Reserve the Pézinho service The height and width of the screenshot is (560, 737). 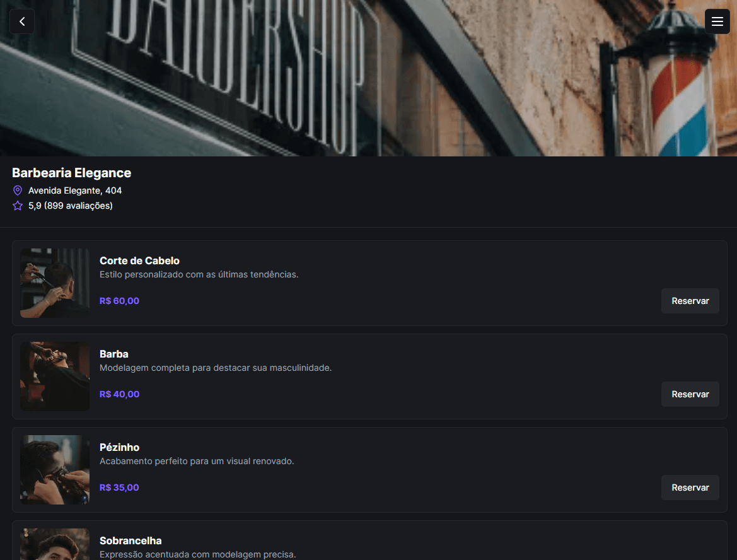[x=690, y=487]
